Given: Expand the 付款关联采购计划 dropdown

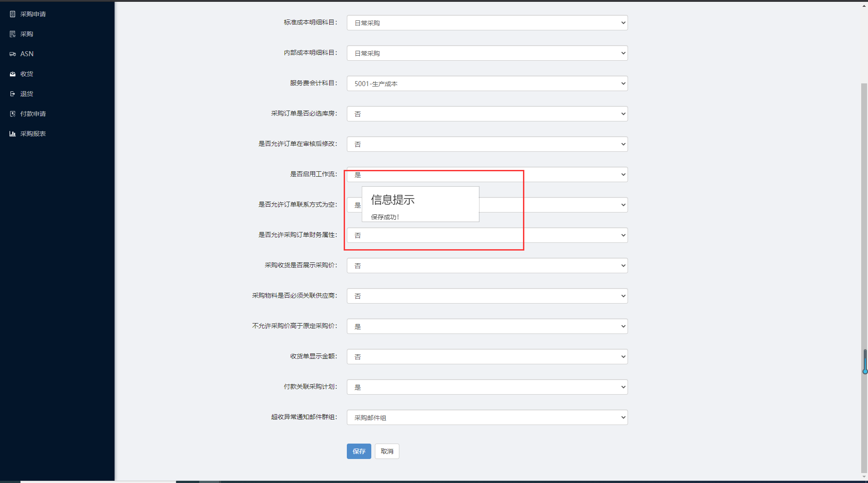Looking at the screenshot, I should (x=487, y=387).
